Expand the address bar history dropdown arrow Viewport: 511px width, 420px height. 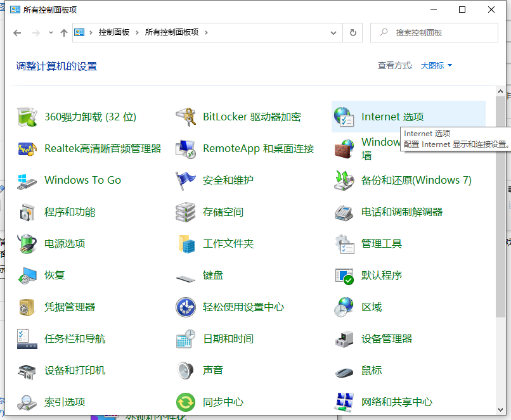pyautogui.click(x=333, y=32)
